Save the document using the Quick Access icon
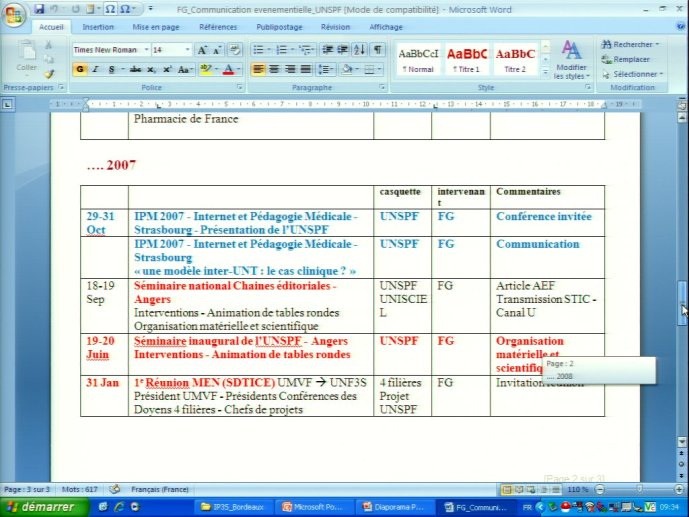This screenshot has width=689, height=517. pos(39,9)
